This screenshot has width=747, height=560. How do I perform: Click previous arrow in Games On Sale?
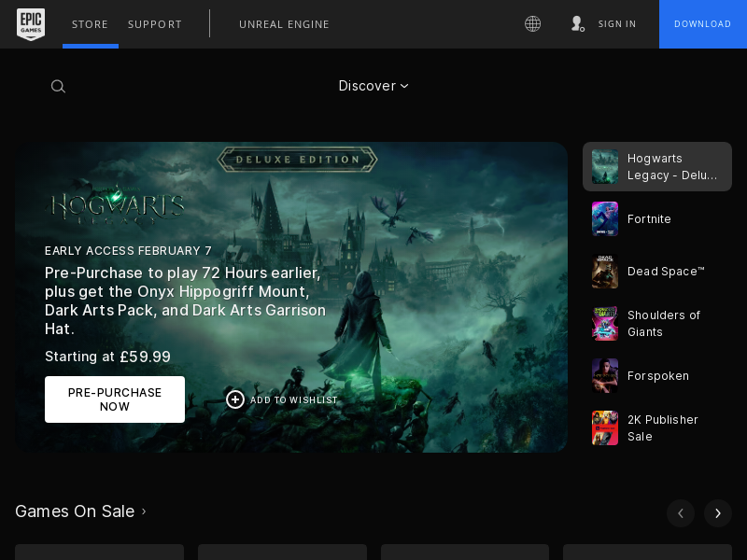click(681, 513)
